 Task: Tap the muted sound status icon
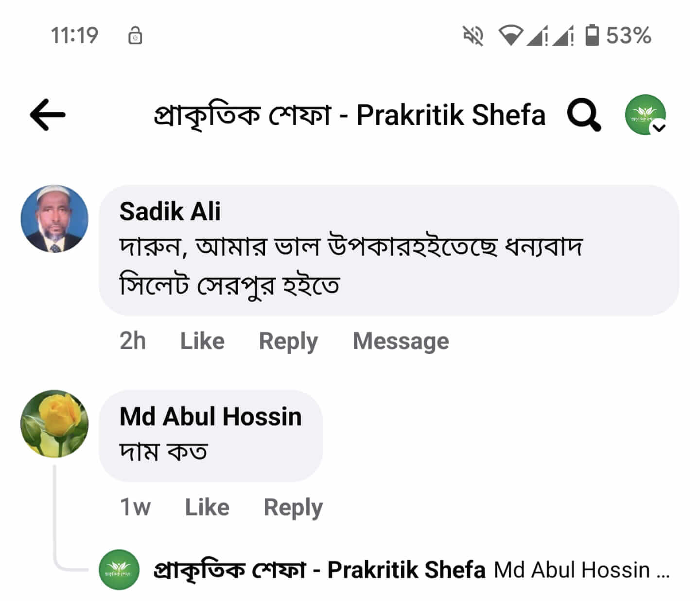click(x=472, y=35)
